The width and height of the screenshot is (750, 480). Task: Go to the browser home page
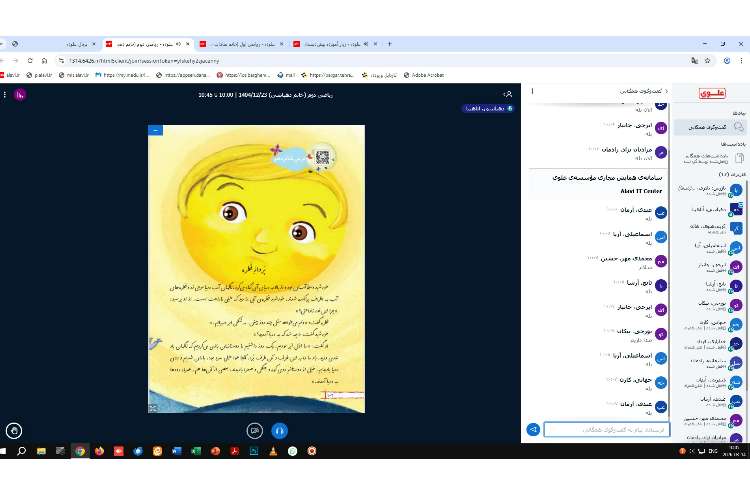point(44,61)
